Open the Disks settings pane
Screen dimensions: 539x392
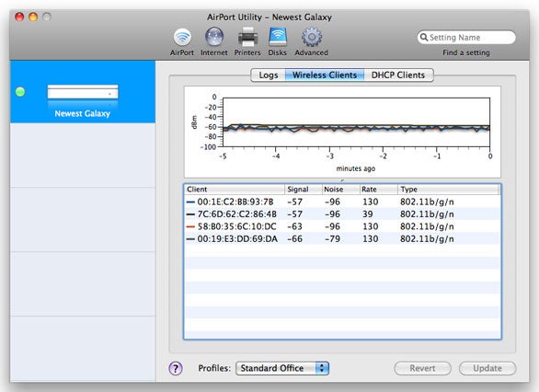point(278,42)
